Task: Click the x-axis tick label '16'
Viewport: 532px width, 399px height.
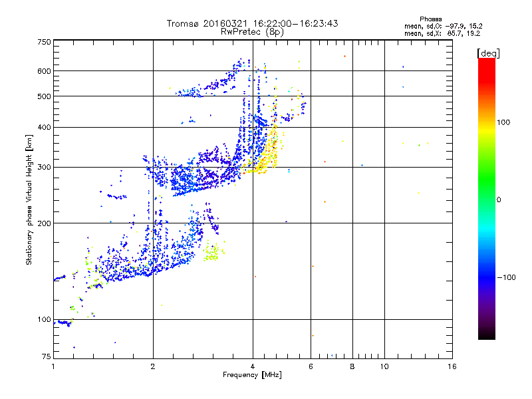Action: pyautogui.click(x=452, y=366)
